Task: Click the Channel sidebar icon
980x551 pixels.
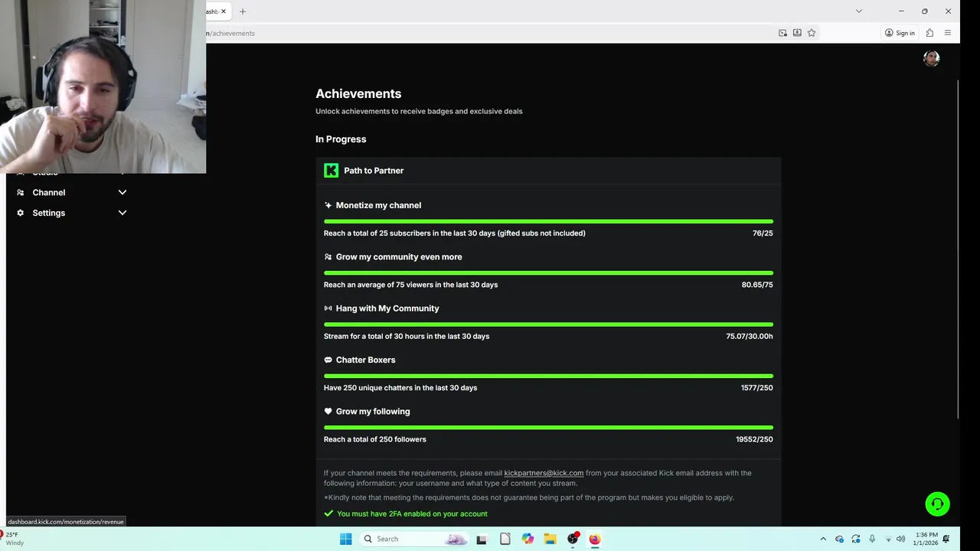Action: click(21, 192)
